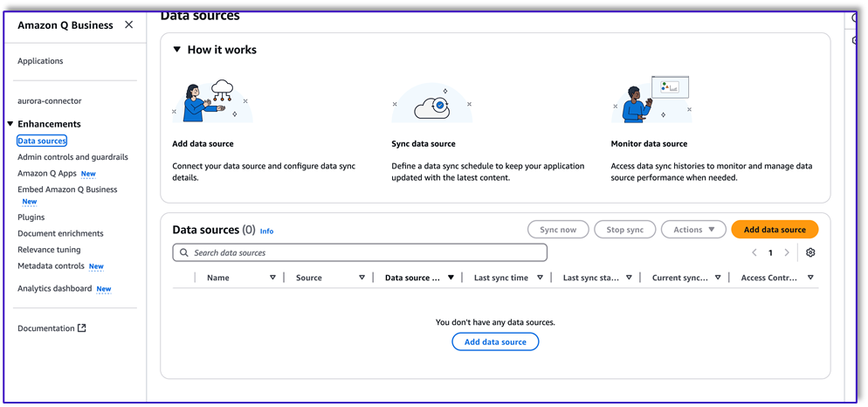Go to previous page arrow
Image resolution: width=868 pixels, height=407 pixels.
pos(754,252)
